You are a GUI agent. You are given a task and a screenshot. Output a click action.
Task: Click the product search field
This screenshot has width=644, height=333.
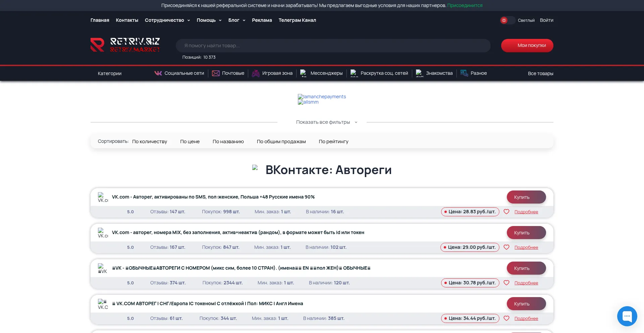333,46
